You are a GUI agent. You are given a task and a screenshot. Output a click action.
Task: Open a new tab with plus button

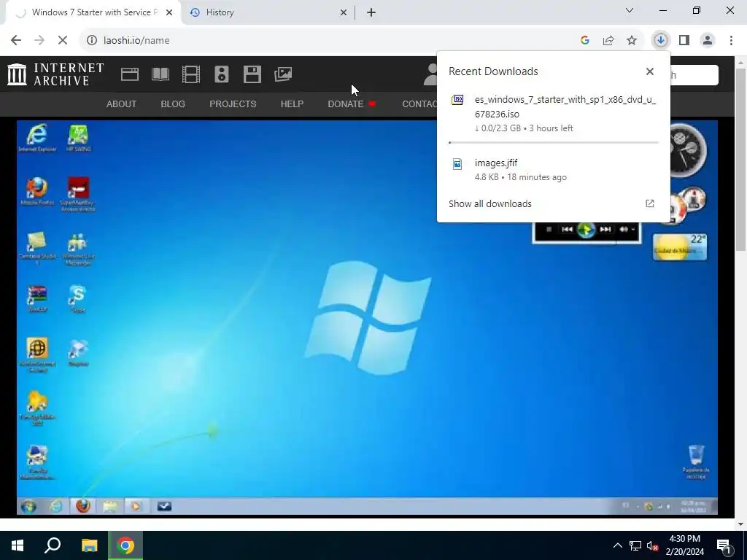click(x=371, y=13)
